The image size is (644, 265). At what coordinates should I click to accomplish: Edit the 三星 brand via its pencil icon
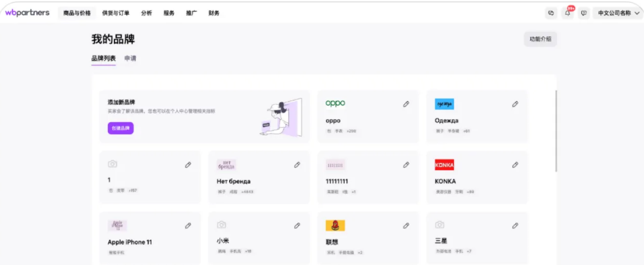point(515,225)
